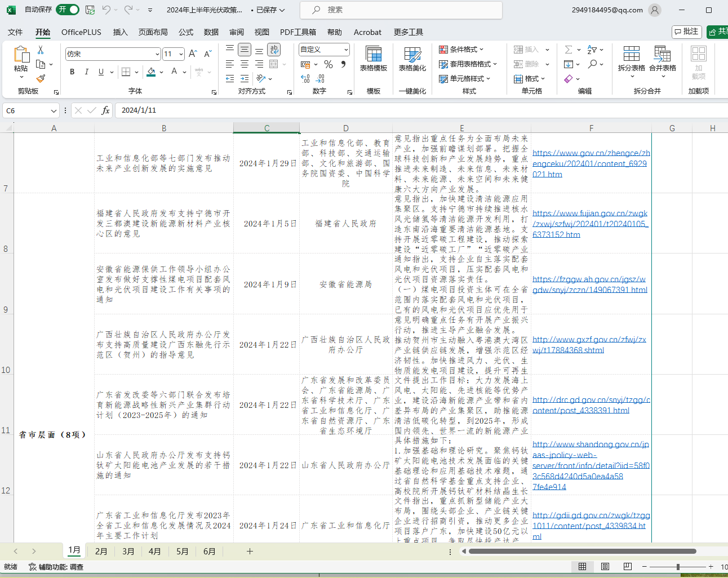Click the AutoSum sigma icon

pos(569,50)
